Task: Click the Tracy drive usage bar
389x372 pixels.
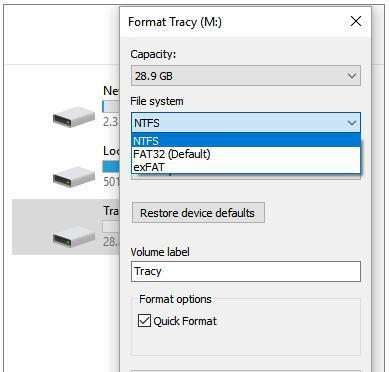Action: pyautogui.click(x=111, y=227)
